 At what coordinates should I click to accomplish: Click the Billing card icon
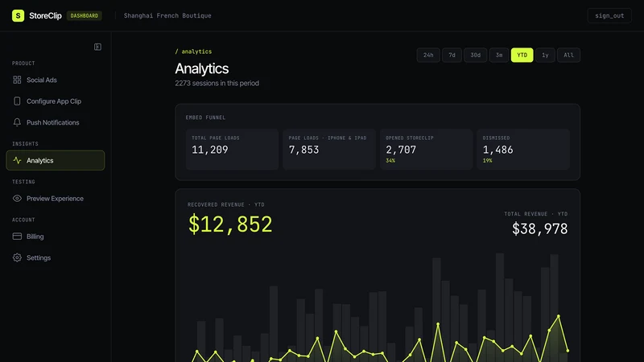pyautogui.click(x=17, y=237)
